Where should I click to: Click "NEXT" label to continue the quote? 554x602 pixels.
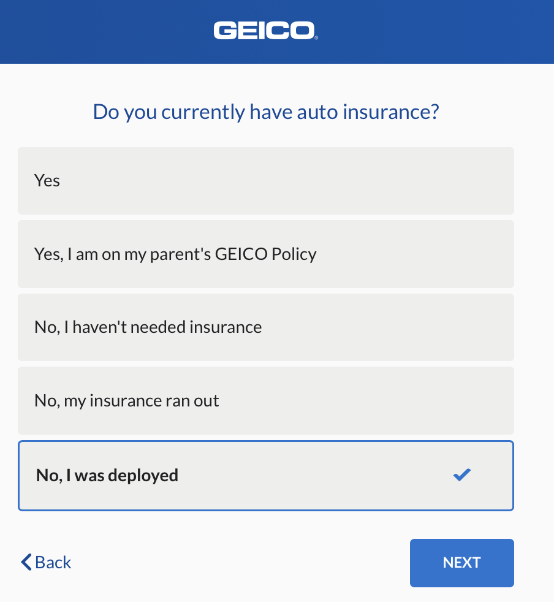tap(461, 563)
